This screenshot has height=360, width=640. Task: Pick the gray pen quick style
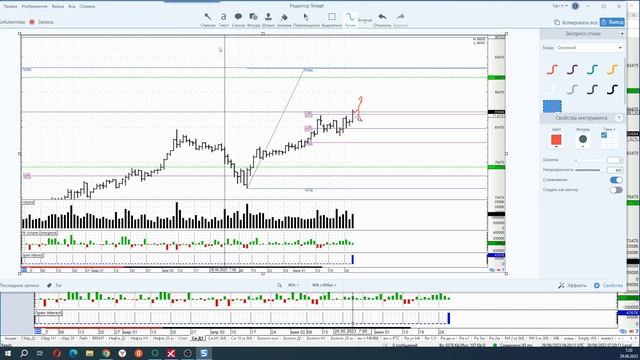coord(572,89)
